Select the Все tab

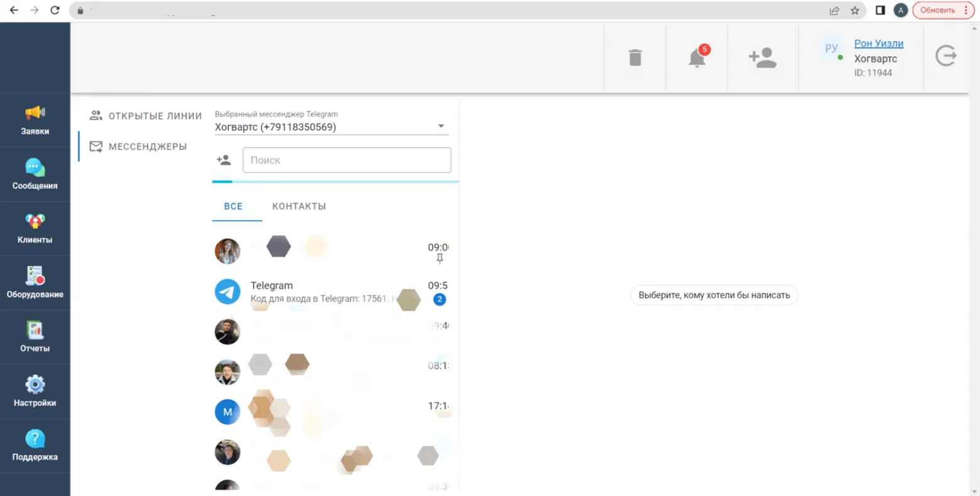(x=233, y=206)
